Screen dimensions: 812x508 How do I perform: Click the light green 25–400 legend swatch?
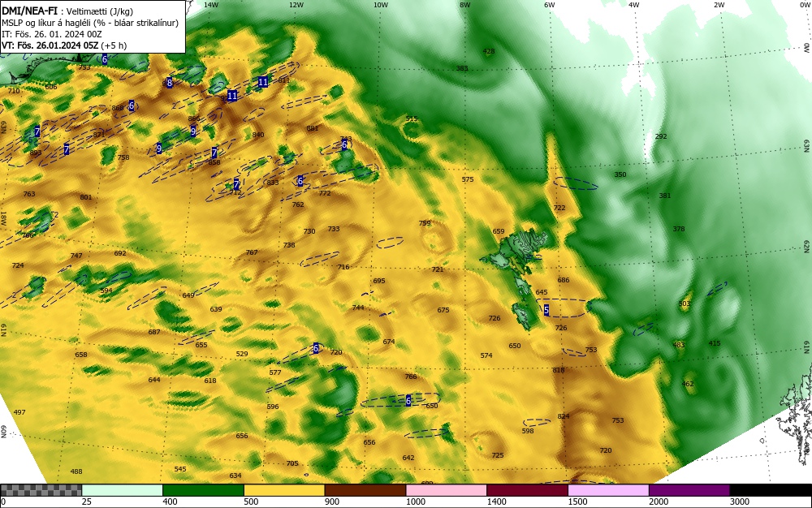tap(123, 490)
